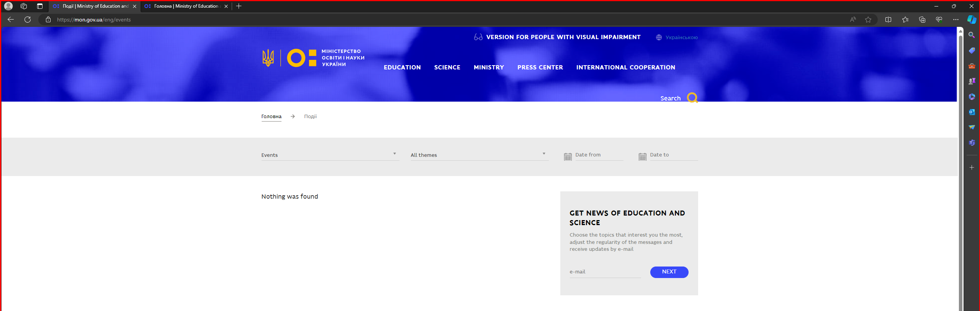Click the yellow search magnifier icon
The height and width of the screenshot is (311, 980).
tap(692, 98)
